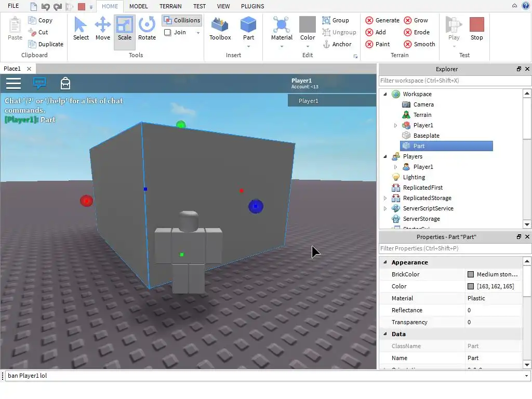This screenshot has width=532, height=399.
Task: Click the Stop test button
Action: [476, 29]
